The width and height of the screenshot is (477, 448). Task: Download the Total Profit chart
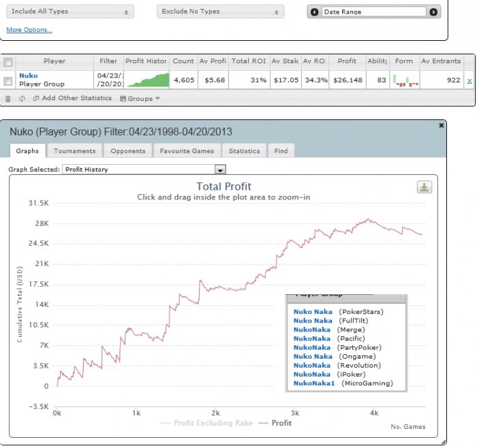click(x=424, y=188)
